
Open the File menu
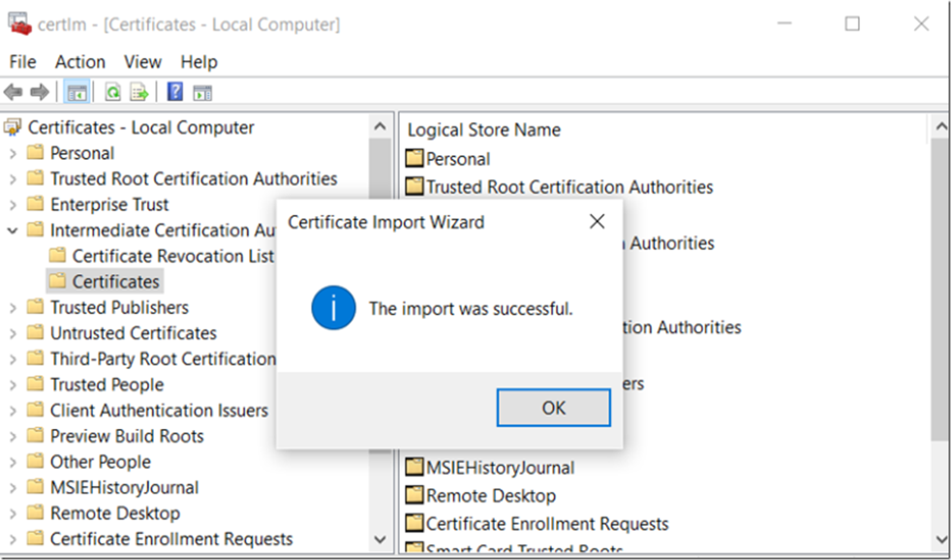coord(22,62)
